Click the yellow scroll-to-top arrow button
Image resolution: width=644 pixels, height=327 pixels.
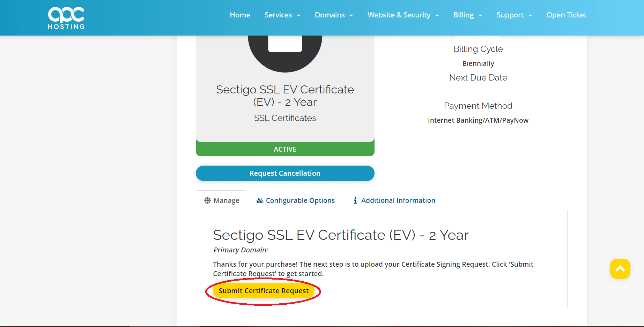tap(620, 269)
